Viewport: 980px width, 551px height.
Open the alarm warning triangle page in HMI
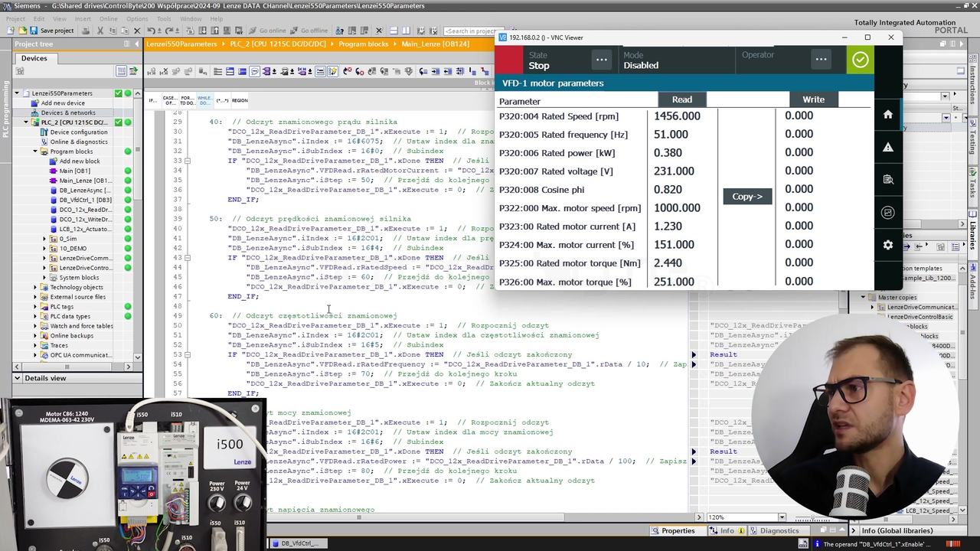888,147
